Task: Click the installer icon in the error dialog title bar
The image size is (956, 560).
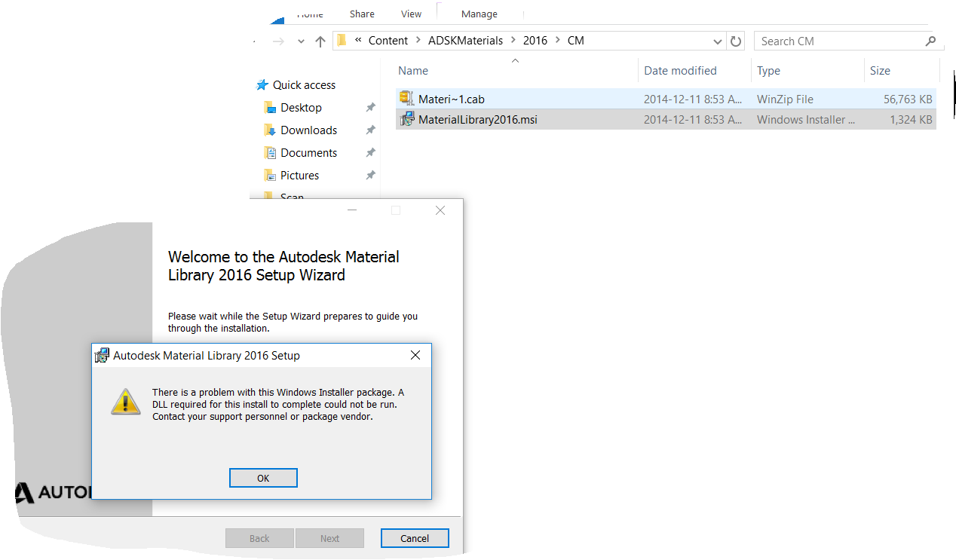Action: (x=102, y=355)
